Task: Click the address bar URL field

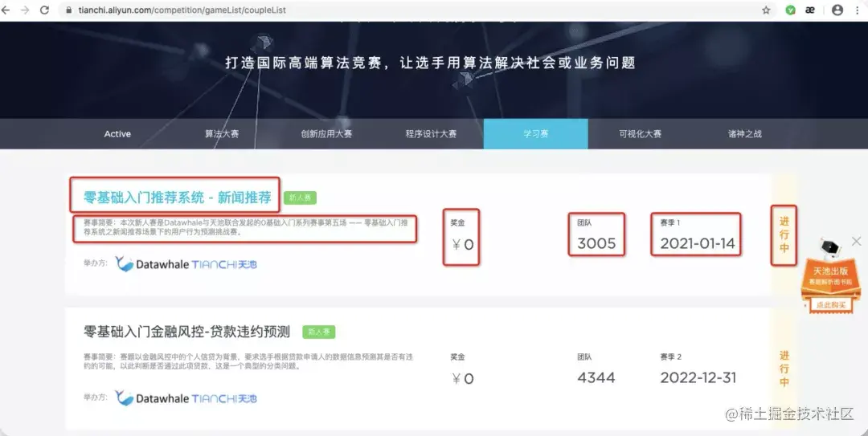Action: (410, 10)
